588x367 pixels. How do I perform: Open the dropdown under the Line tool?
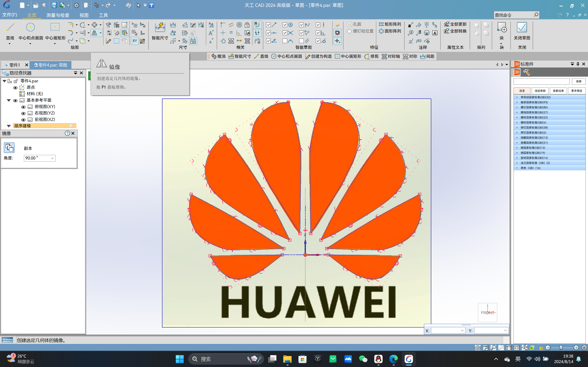(x=10, y=44)
